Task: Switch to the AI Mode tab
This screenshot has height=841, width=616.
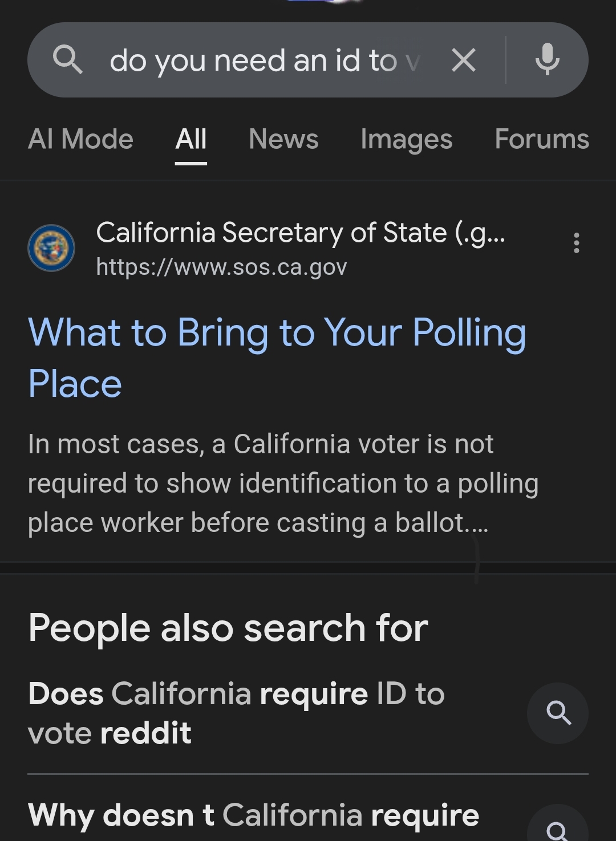Action: pyautogui.click(x=80, y=139)
